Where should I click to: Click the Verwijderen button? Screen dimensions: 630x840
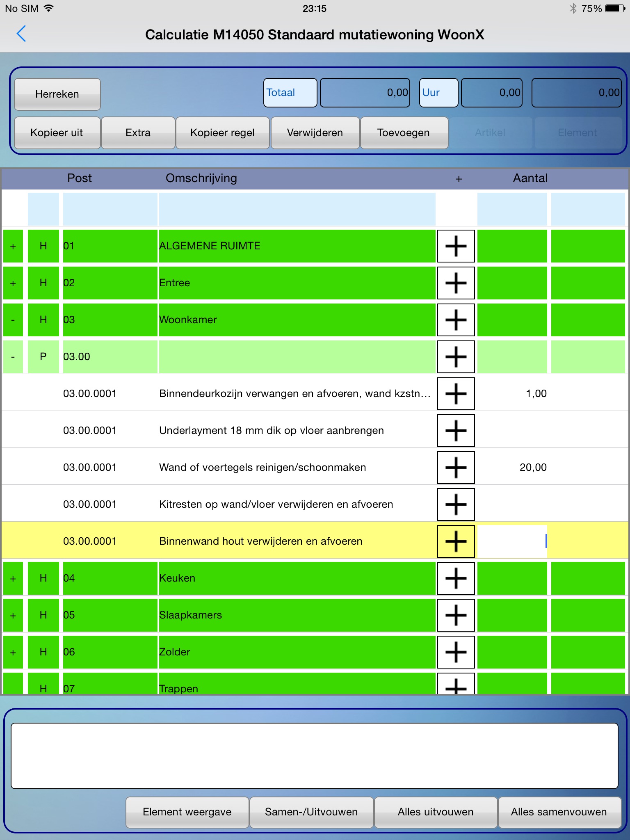pyautogui.click(x=315, y=132)
